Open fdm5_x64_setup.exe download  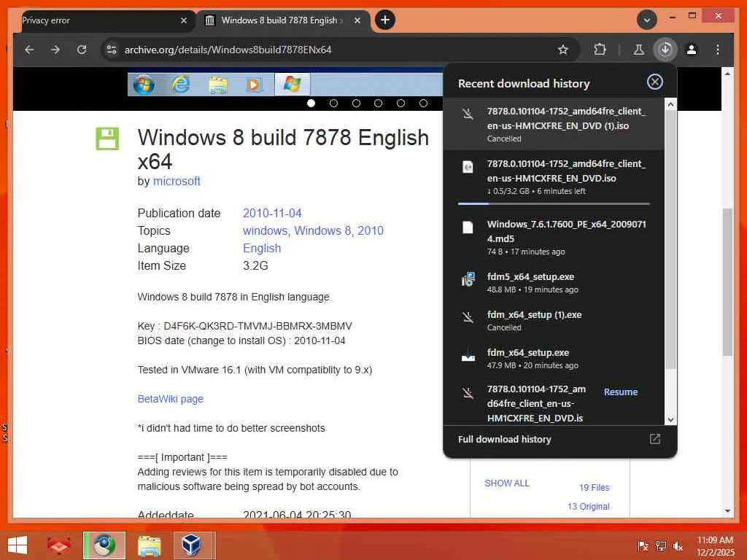[554, 282]
